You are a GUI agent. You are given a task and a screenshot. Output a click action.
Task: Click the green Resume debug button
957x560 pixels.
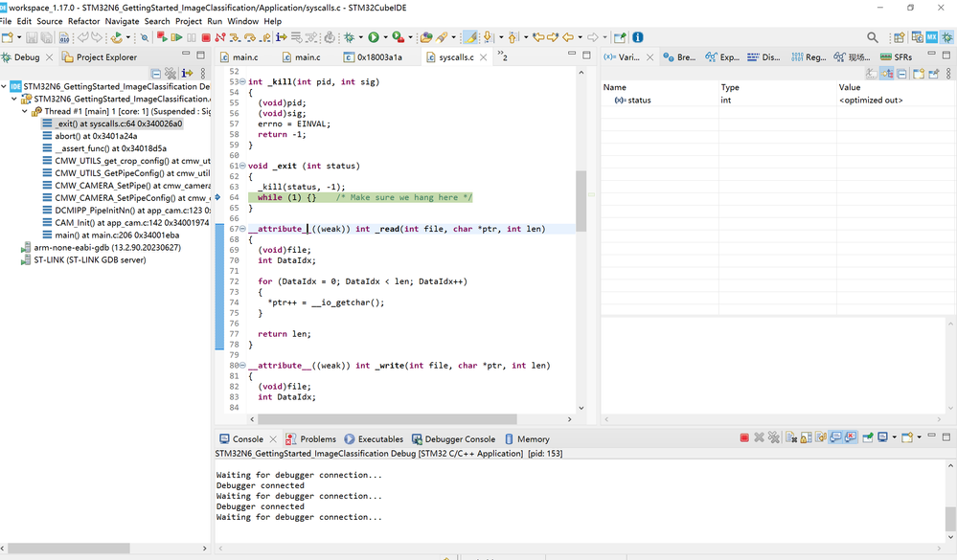176,37
